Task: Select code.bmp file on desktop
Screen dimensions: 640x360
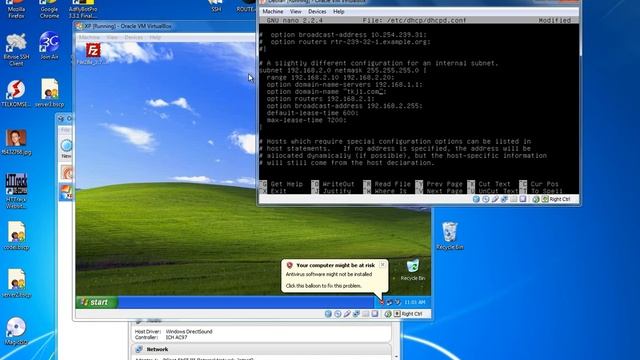Action: click(x=16, y=236)
